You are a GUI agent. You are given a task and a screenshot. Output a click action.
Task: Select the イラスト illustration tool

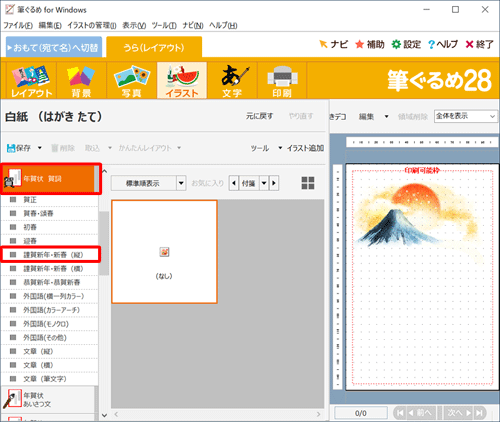(182, 81)
